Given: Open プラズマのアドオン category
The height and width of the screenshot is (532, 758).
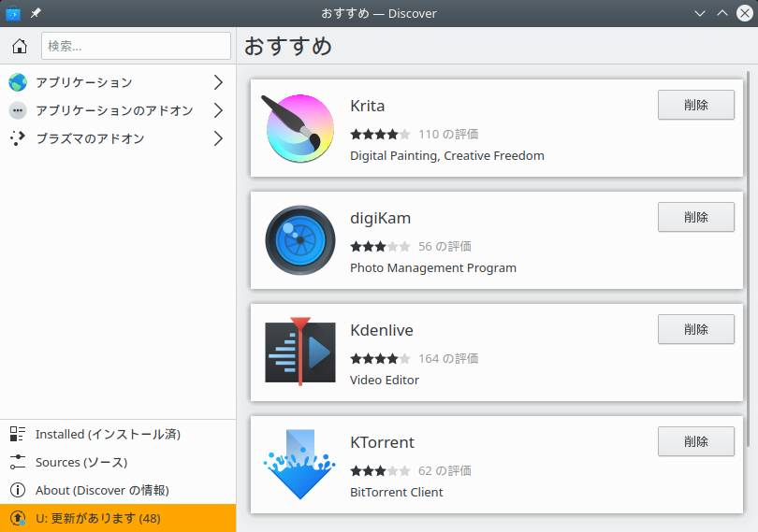Looking at the screenshot, I should [118, 138].
